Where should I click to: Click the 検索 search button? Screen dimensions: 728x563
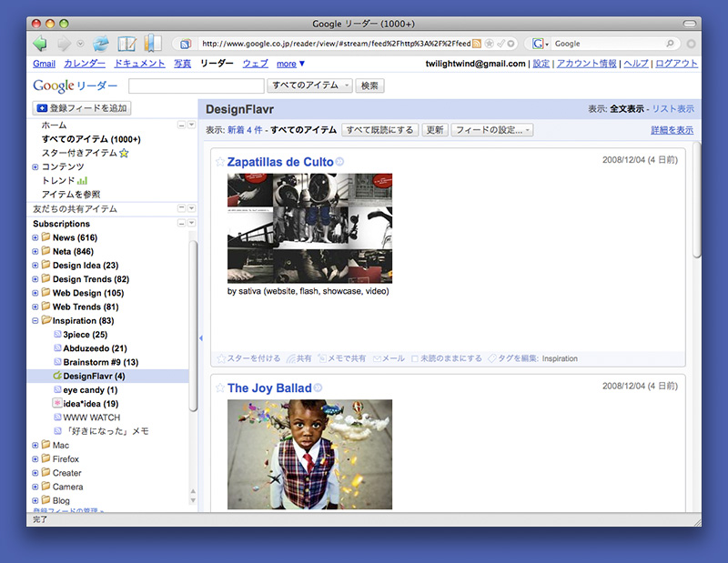[369, 85]
